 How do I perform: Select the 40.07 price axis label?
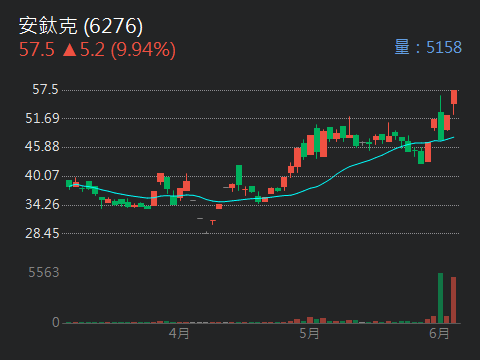pos(42,175)
